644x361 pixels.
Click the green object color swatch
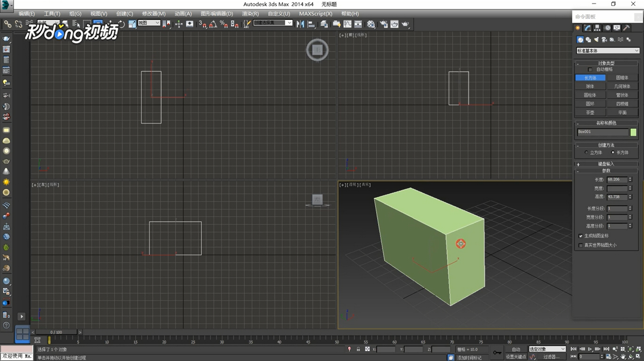pos(634,132)
